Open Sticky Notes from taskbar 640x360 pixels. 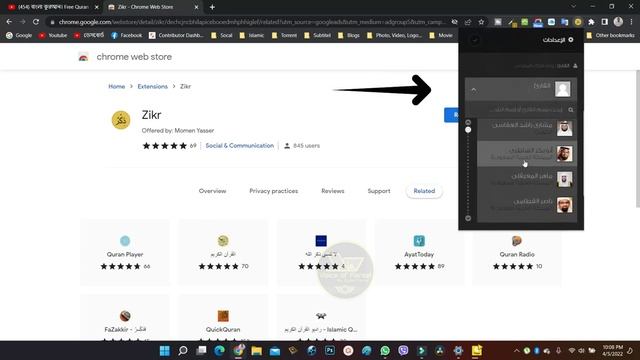tap(477, 351)
